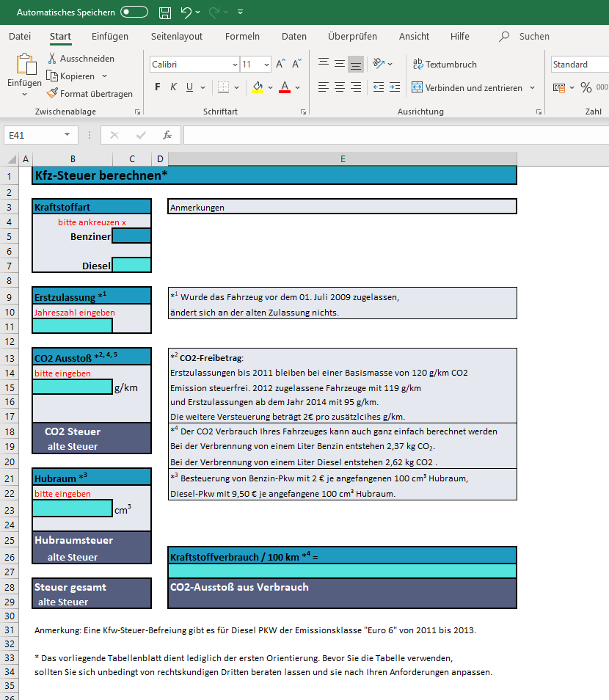This screenshot has height=700, width=609.
Task: Toggle underline U formatting
Action: point(189,87)
